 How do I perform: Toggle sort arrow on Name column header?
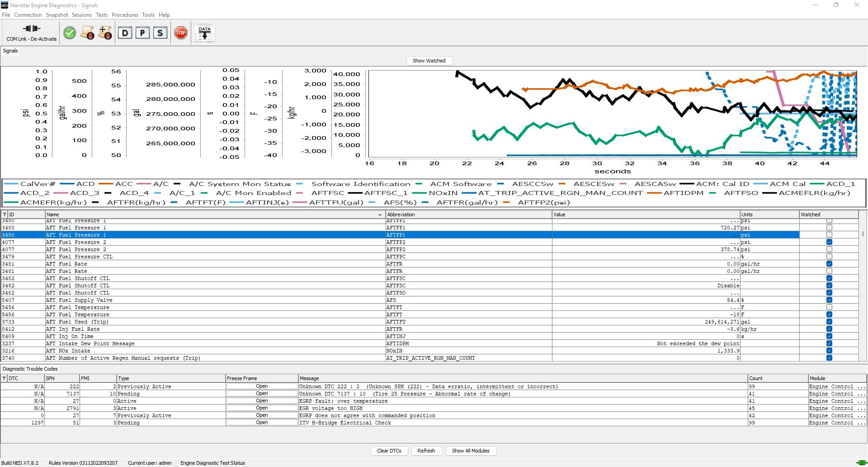coord(379,214)
